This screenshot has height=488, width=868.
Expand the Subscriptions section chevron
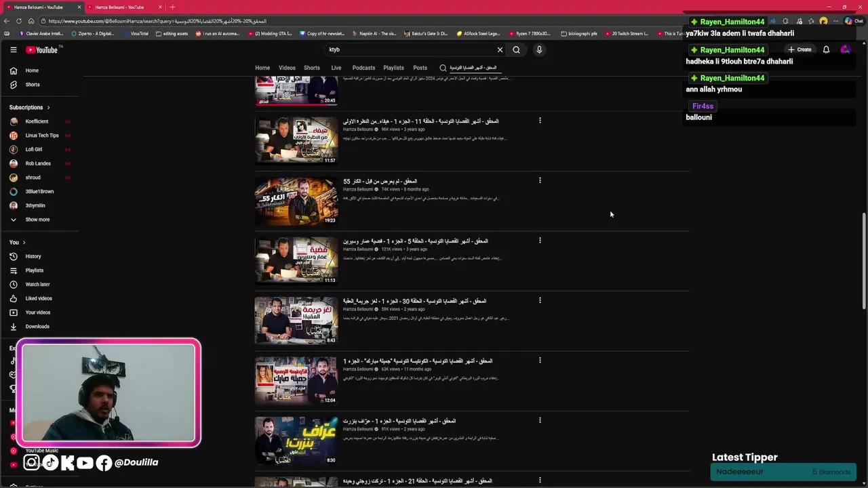click(x=48, y=107)
